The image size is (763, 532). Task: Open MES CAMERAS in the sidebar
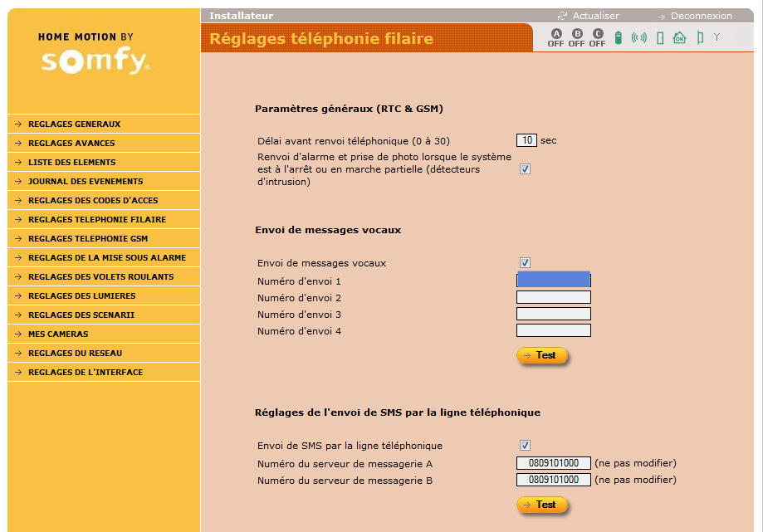(58, 334)
